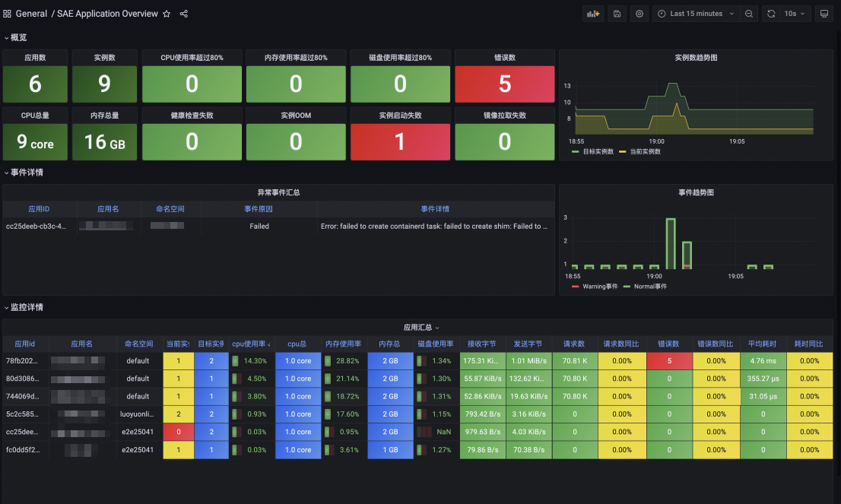Screen dimensions: 841x504
Task: Open the 事件趋势图 panel title
Action: (x=696, y=192)
